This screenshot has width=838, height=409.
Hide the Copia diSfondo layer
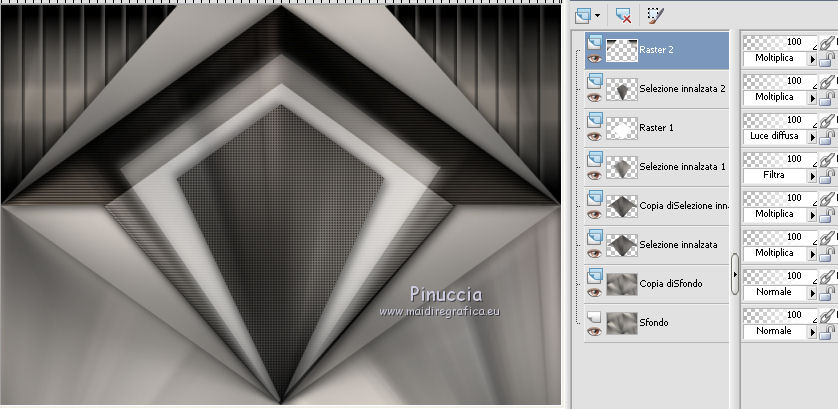[594, 293]
